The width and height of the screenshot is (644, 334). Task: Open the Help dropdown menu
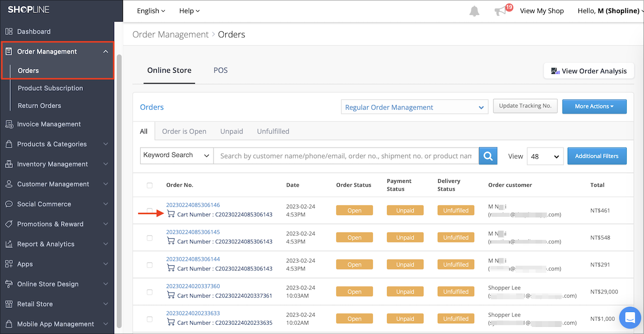[189, 11]
